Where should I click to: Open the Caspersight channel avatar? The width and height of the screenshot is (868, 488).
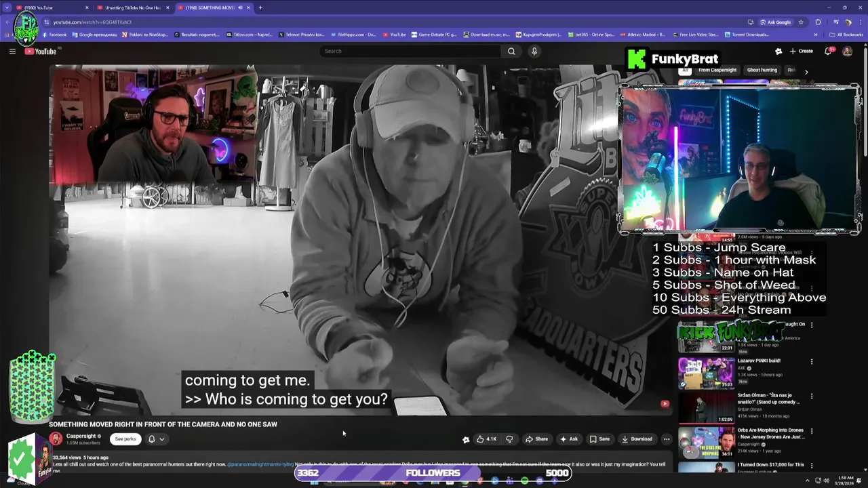tap(56, 439)
